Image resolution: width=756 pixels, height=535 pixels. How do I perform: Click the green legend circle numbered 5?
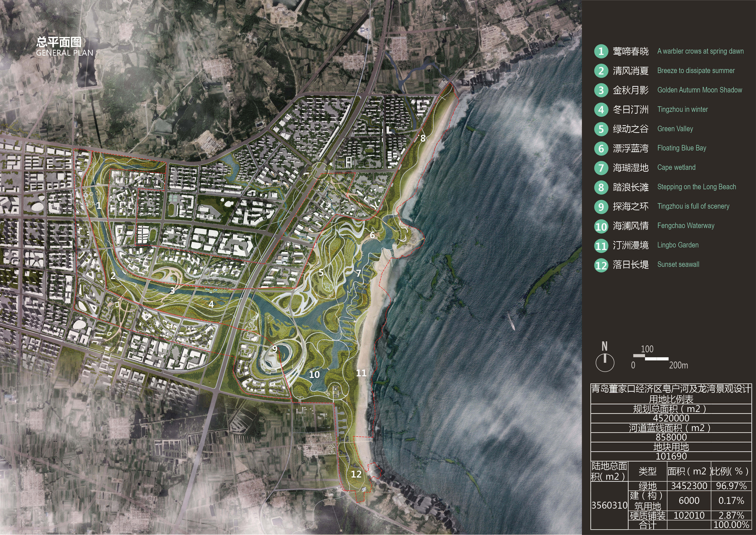601,129
